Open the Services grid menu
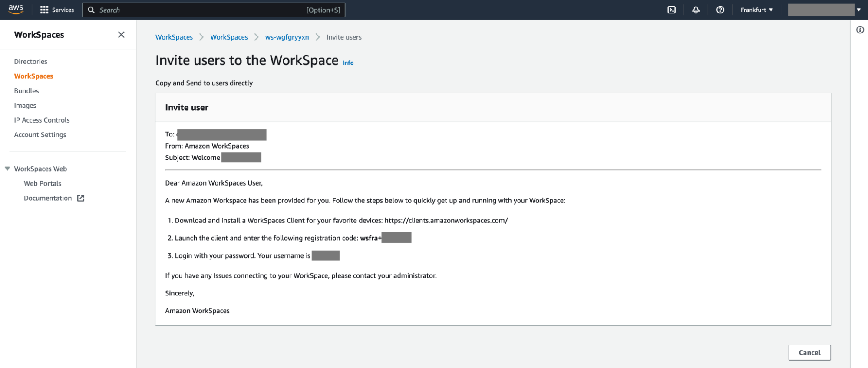868x368 pixels. click(x=44, y=10)
